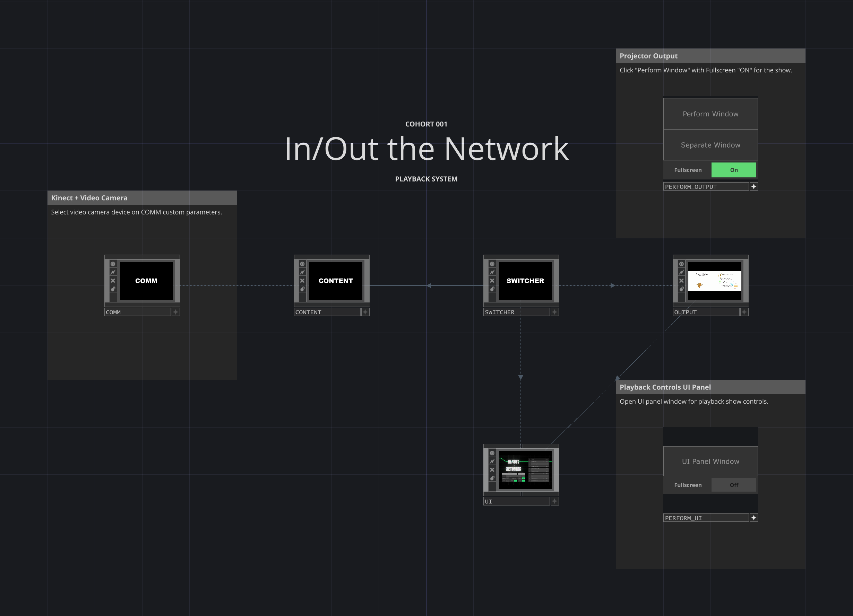
Task: Click the lock flag on COMM node
Action: click(x=113, y=289)
